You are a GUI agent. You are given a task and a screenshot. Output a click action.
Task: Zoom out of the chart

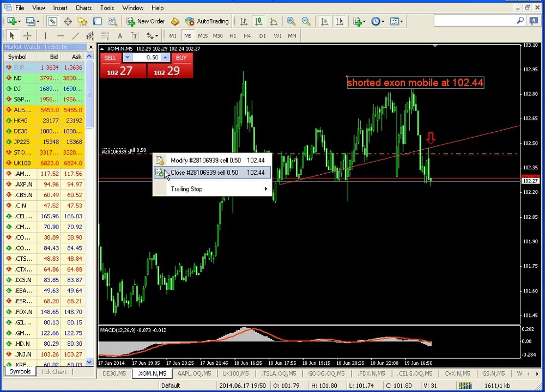[306, 22]
